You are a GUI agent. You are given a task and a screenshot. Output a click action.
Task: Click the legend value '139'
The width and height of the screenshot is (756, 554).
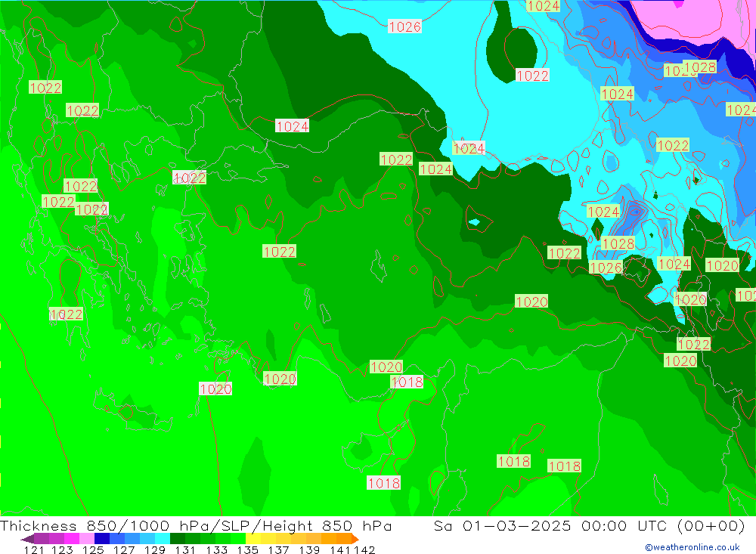click(309, 549)
